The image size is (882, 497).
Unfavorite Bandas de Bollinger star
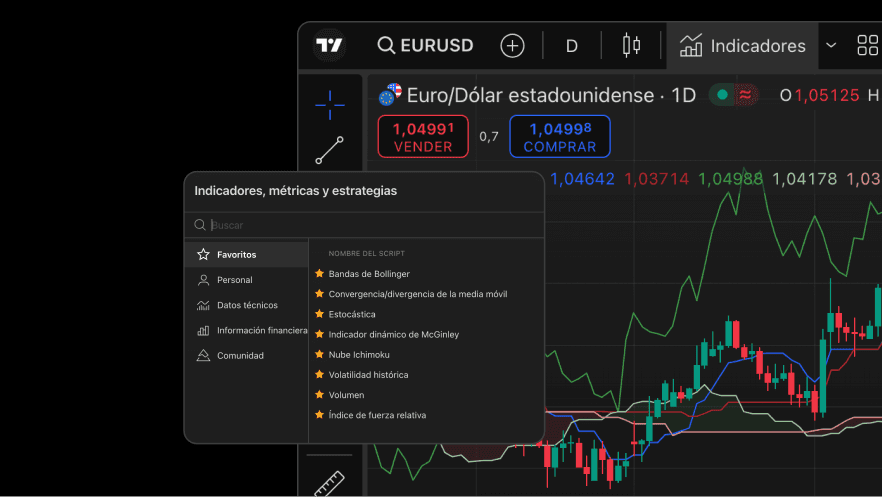[320, 274]
